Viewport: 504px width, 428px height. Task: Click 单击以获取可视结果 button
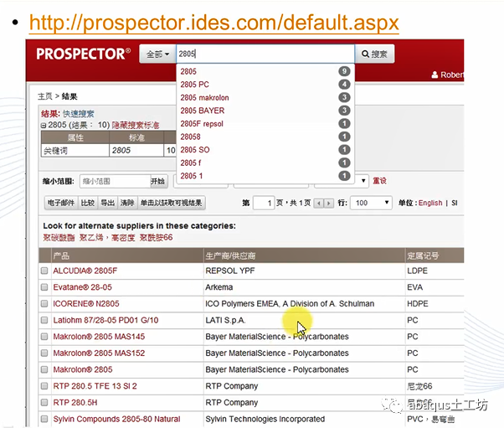pos(172,203)
